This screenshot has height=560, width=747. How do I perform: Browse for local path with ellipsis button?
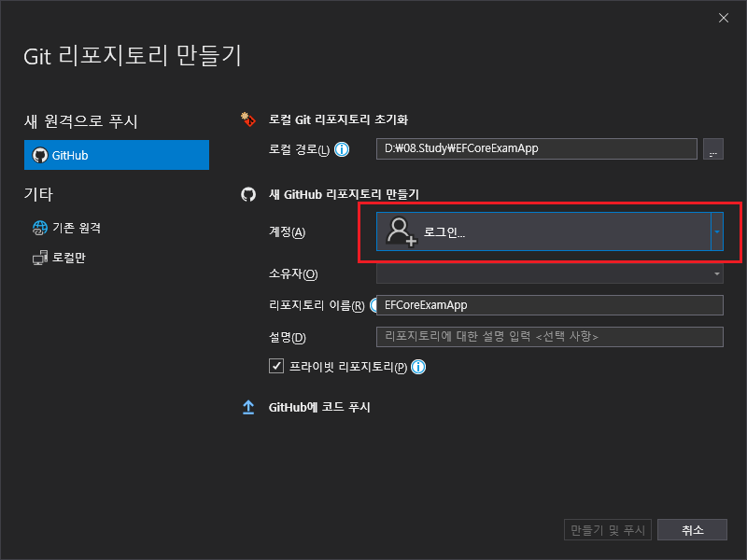(x=713, y=149)
